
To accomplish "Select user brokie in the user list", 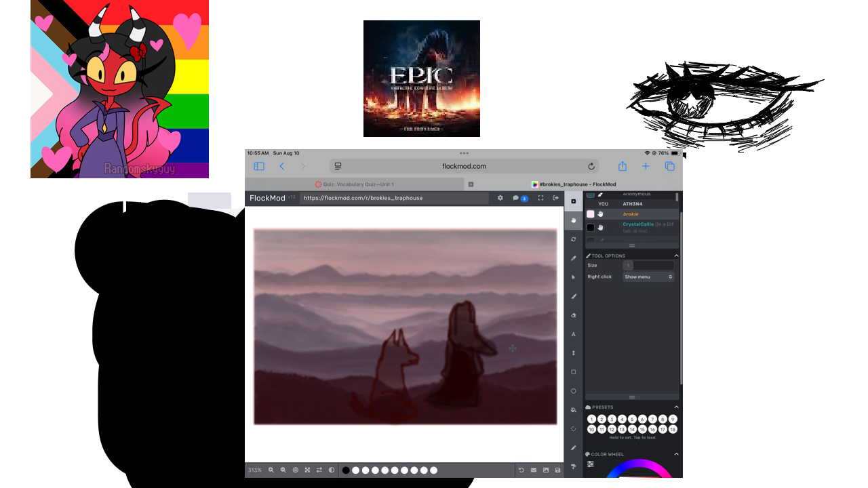I will 631,214.
